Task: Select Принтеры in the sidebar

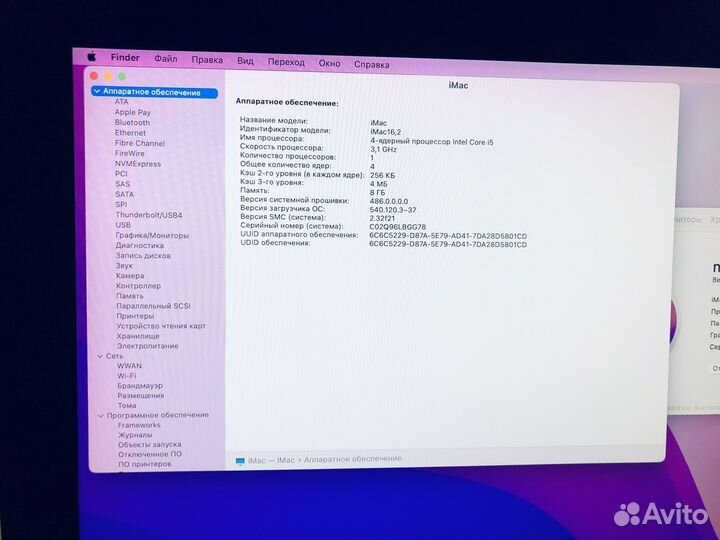Action: point(135,316)
